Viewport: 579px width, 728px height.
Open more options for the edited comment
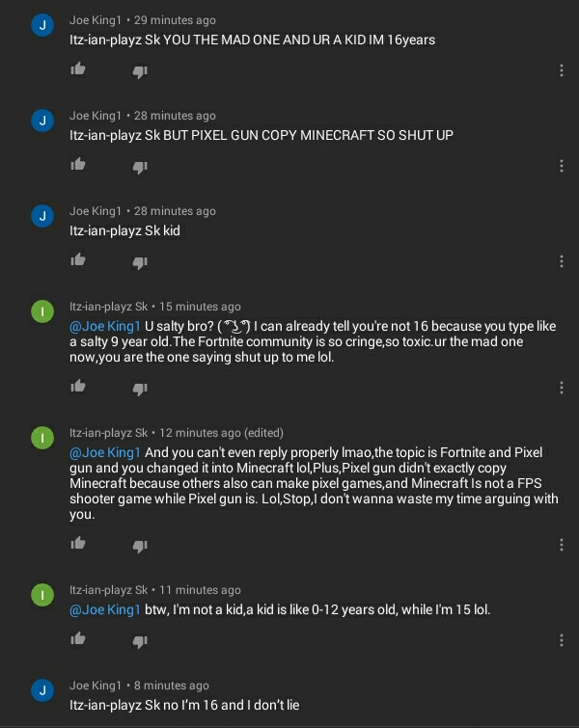(562, 545)
